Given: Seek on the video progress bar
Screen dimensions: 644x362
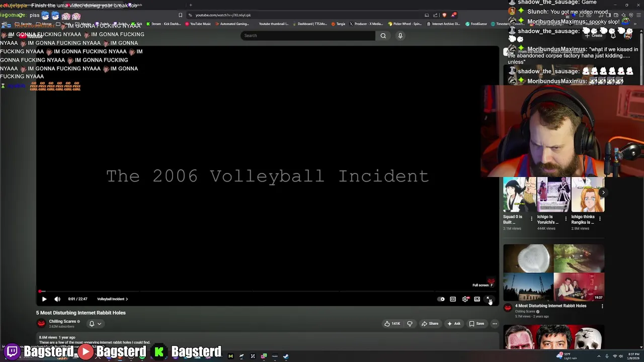Looking at the screenshot, I should tap(267, 291).
